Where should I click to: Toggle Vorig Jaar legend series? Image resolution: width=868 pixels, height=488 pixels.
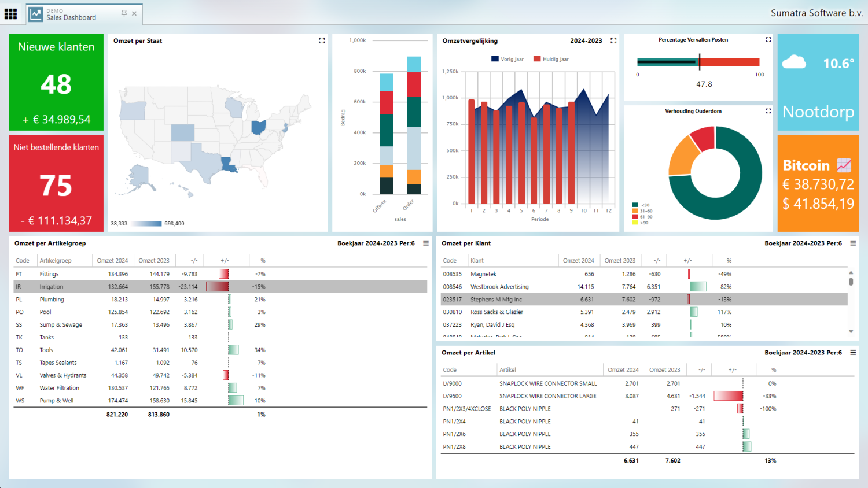(x=507, y=59)
